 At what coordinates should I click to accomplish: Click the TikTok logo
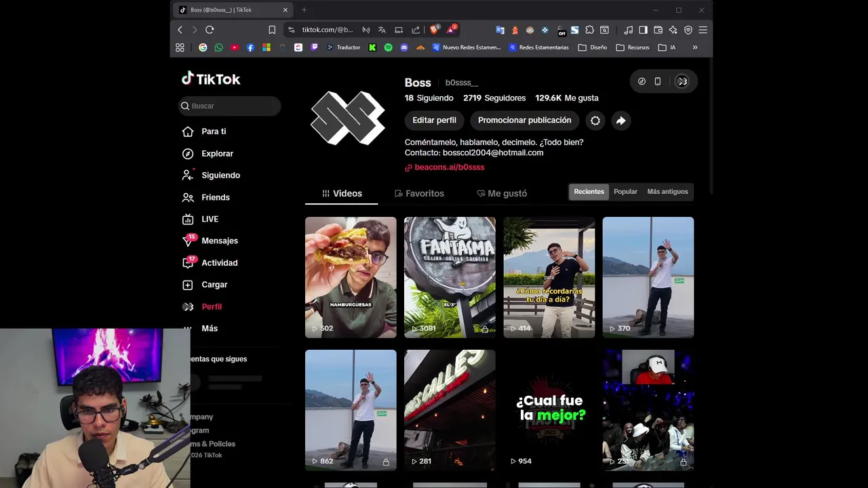point(211,79)
